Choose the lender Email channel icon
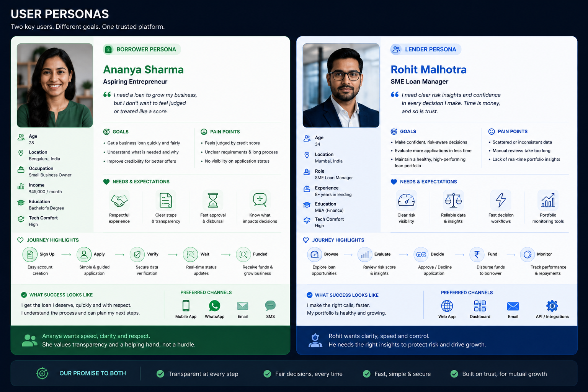 click(513, 306)
